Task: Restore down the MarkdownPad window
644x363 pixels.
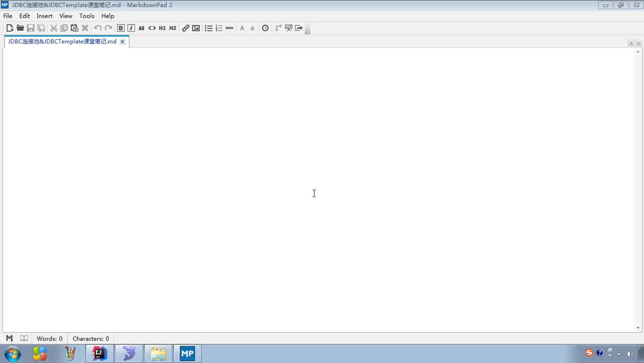Action: point(620,5)
